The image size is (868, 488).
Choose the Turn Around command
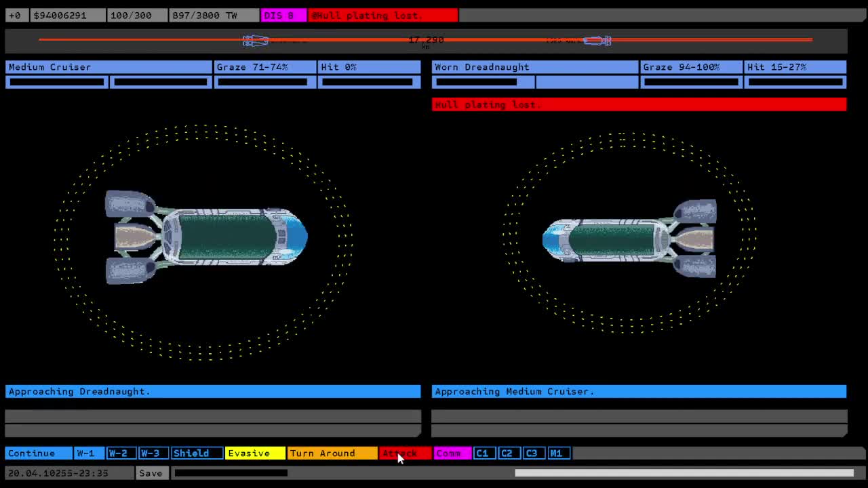[x=332, y=453]
